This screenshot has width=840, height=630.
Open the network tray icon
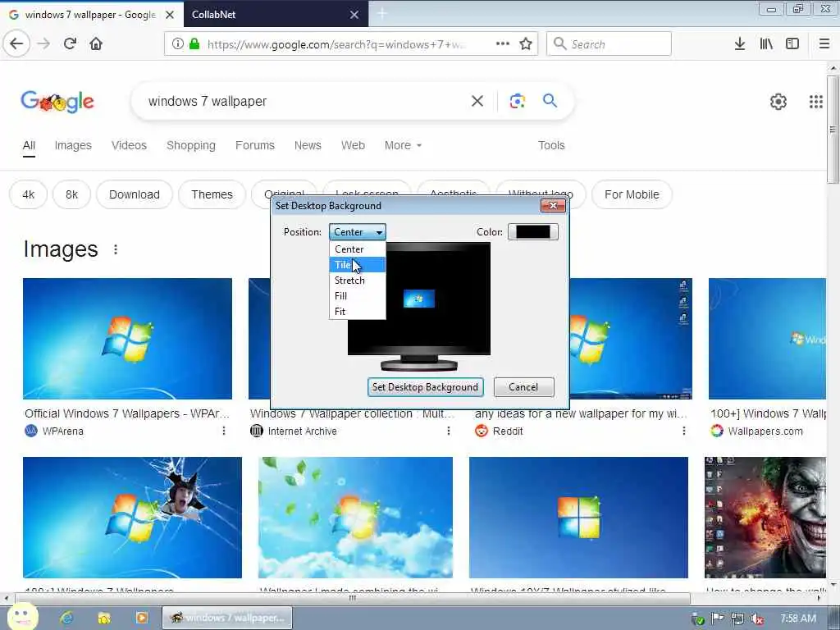click(737, 619)
